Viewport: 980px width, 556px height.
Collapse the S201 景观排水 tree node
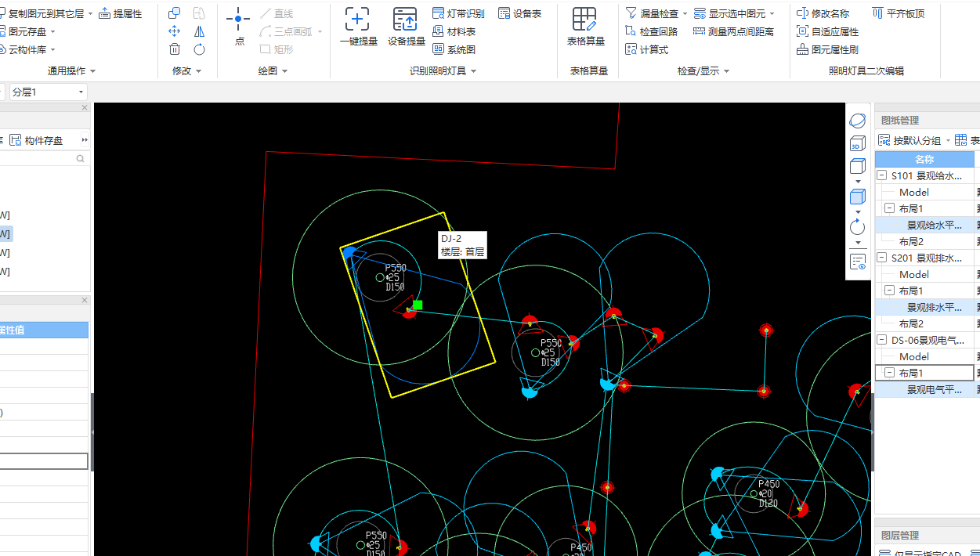pyautogui.click(x=881, y=258)
